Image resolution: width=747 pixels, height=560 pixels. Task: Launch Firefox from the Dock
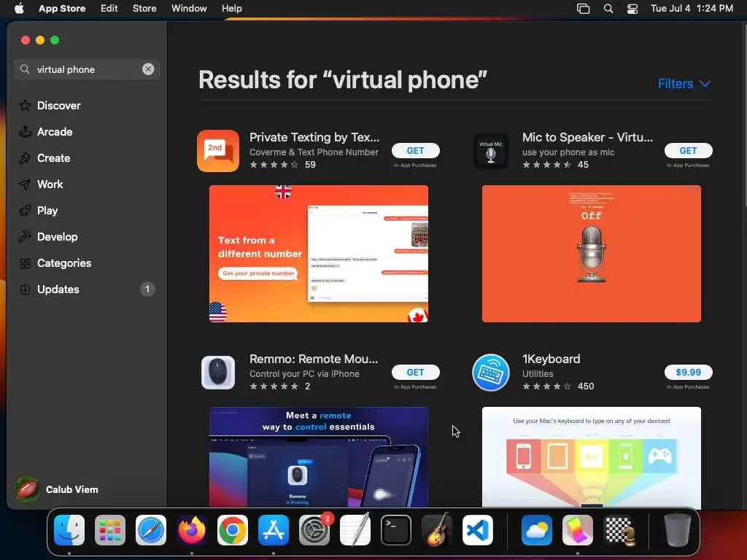(192, 530)
